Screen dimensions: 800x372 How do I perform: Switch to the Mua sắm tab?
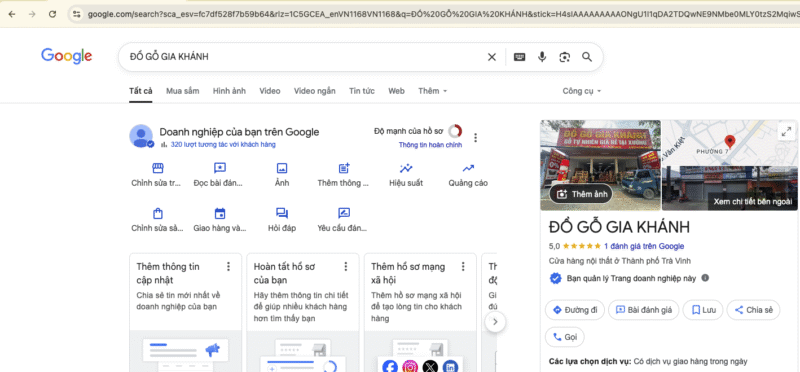click(183, 91)
